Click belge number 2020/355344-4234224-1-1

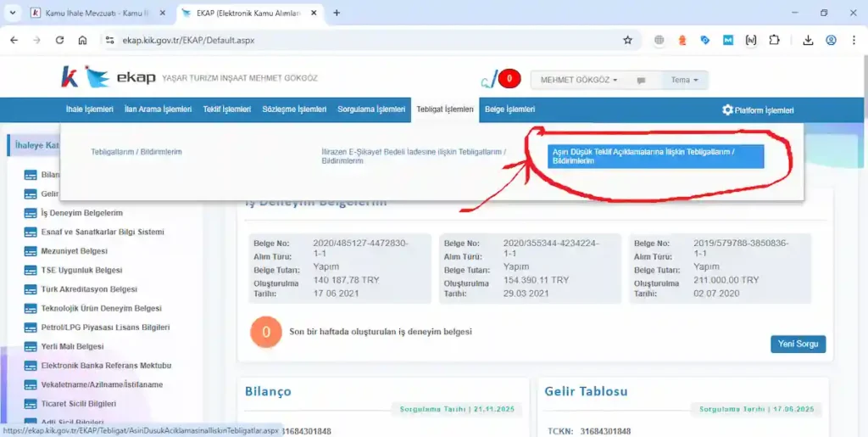(x=551, y=248)
